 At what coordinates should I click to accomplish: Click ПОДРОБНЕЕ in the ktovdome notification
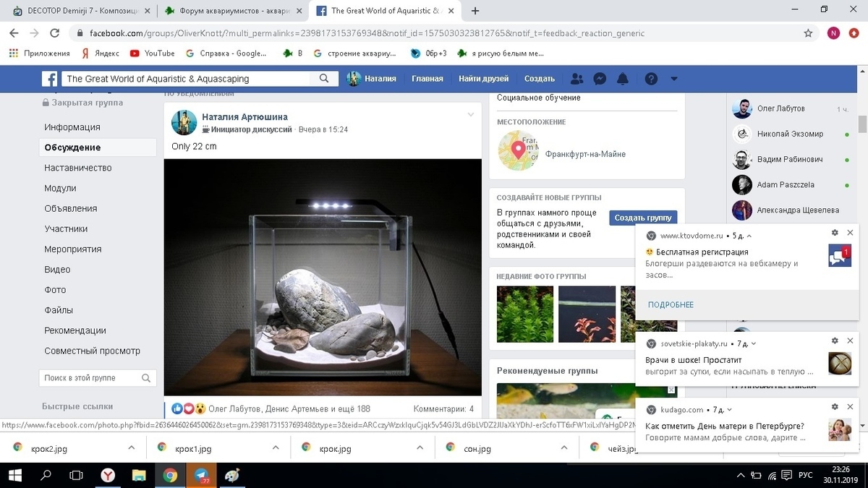pyautogui.click(x=671, y=304)
